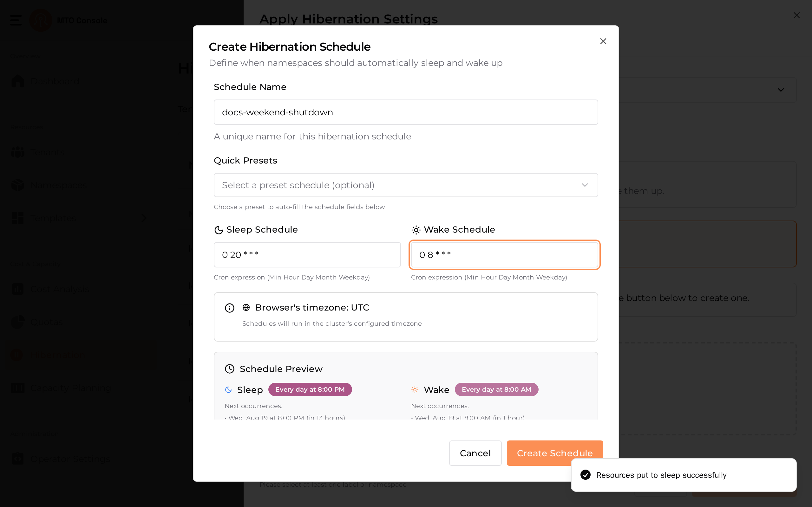Screen dimensions: 812x507
Task: Close the Apply Hibernation Settings panel
Action: (796, 16)
